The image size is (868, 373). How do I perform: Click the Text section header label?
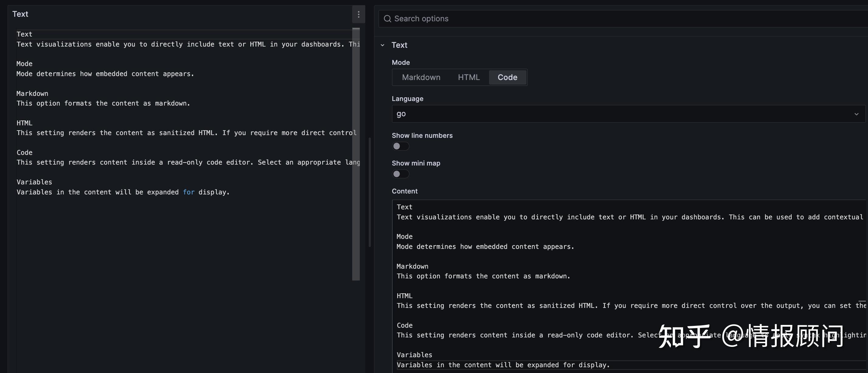399,45
